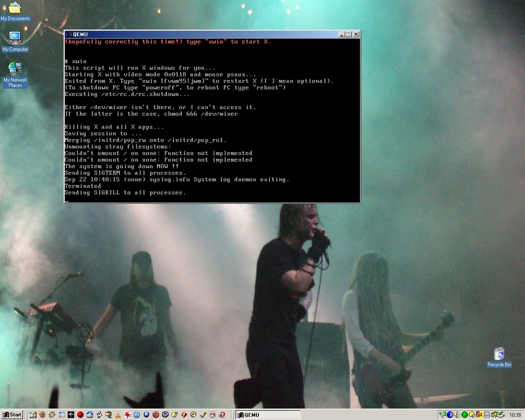Image resolution: width=525 pixels, height=420 pixels.
Task: Click 'Killing X and all X apps...' line
Action: [114, 127]
